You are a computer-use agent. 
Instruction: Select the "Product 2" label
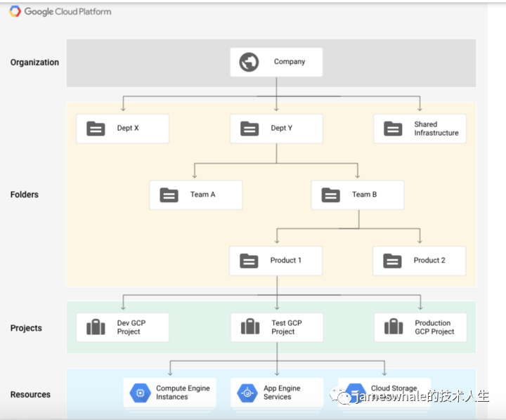point(429,261)
